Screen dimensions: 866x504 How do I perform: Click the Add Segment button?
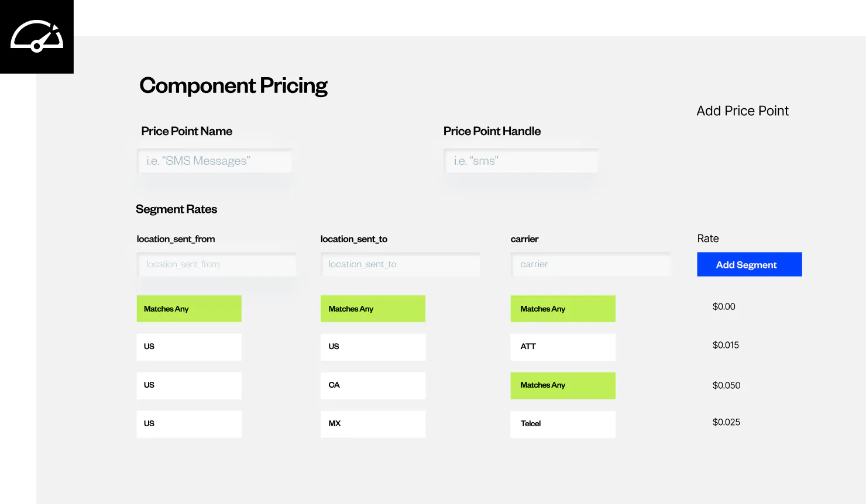coord(749,264)
